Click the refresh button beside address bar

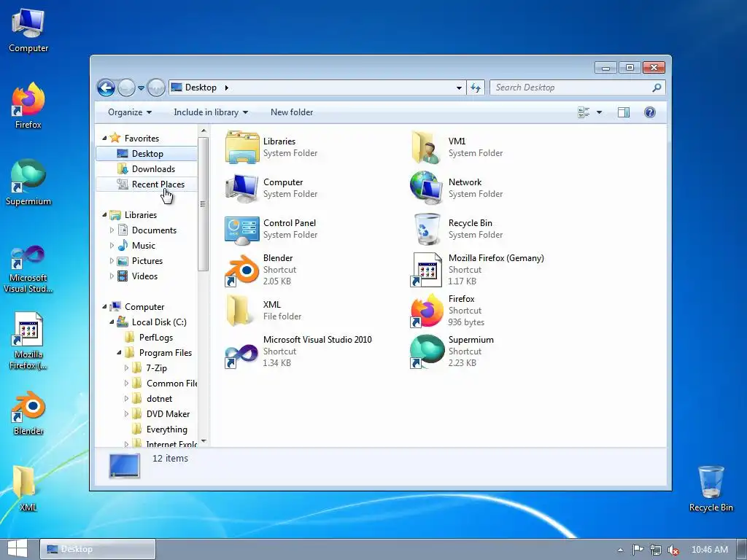pos(476,87)
